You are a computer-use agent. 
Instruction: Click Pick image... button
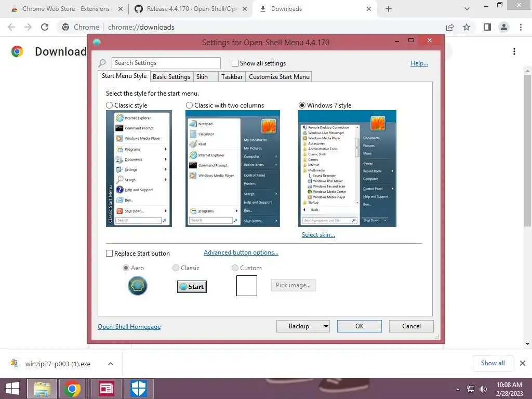294,285
